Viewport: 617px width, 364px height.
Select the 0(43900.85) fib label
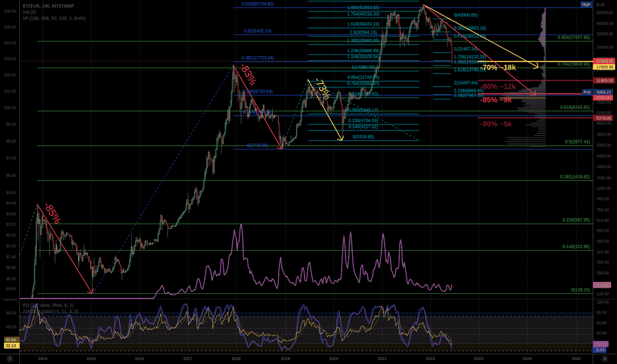(465, 15)
